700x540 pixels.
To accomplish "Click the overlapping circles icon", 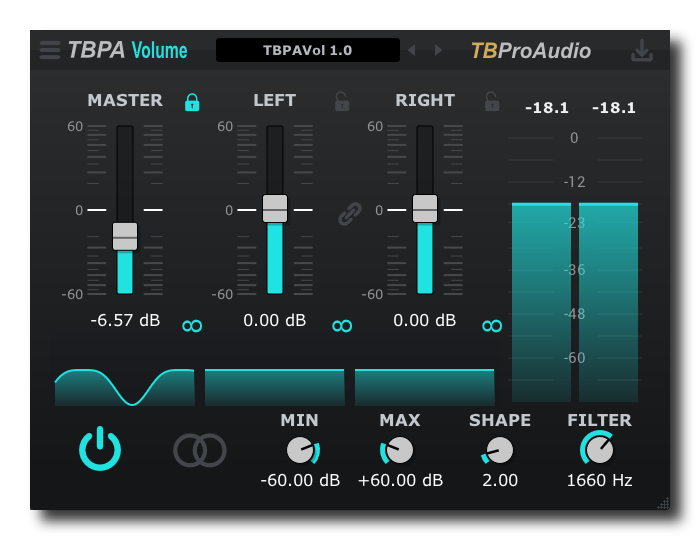I will tap(200, 450).
